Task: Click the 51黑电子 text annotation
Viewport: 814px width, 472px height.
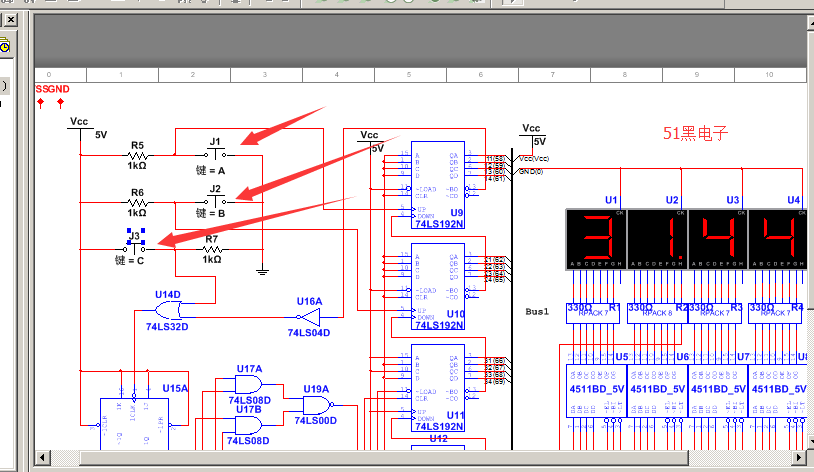Action: tap(696, 133)
